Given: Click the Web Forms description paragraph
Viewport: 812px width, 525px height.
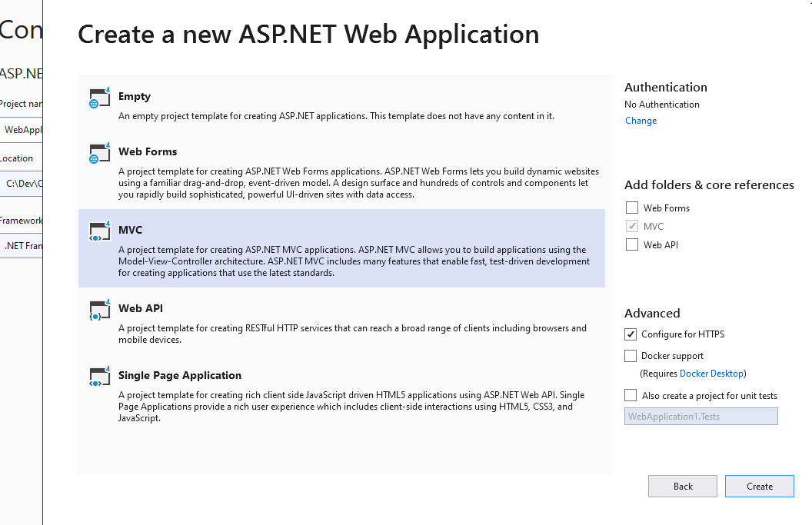Looking at the screenshot, I should coord(358,183).
